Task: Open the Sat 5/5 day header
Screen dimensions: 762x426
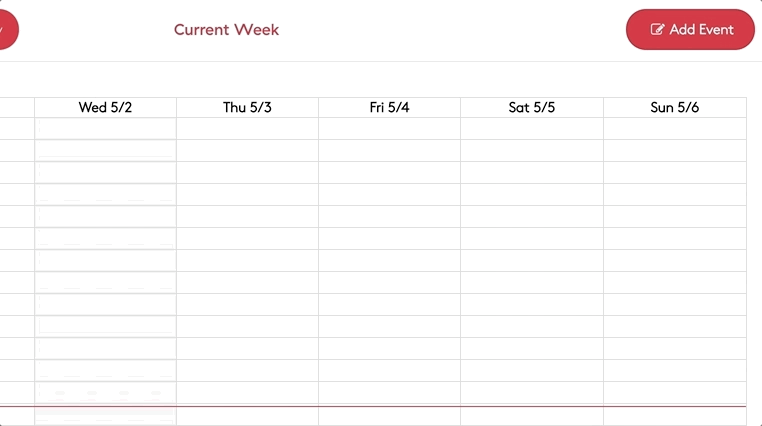Action: click(532, 107)
